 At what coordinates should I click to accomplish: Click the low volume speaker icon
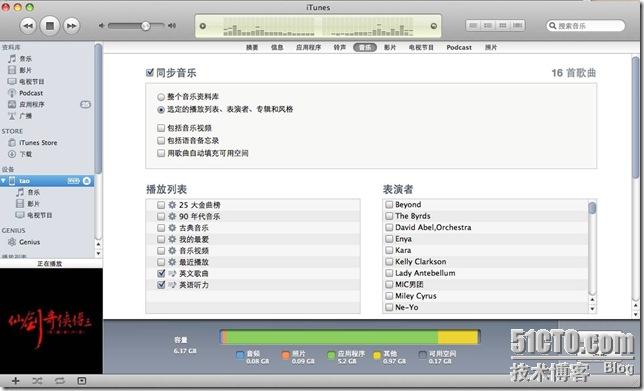(101, 25)
